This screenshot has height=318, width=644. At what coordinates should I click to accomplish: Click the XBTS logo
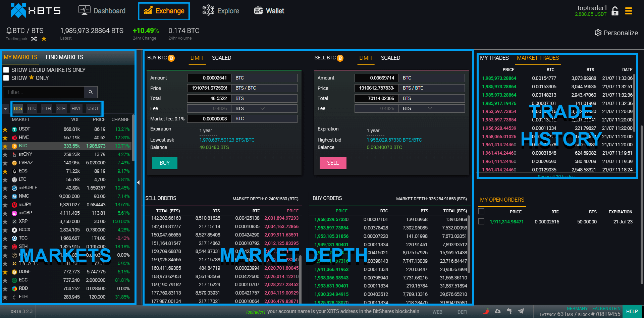[x=35, y=10]
